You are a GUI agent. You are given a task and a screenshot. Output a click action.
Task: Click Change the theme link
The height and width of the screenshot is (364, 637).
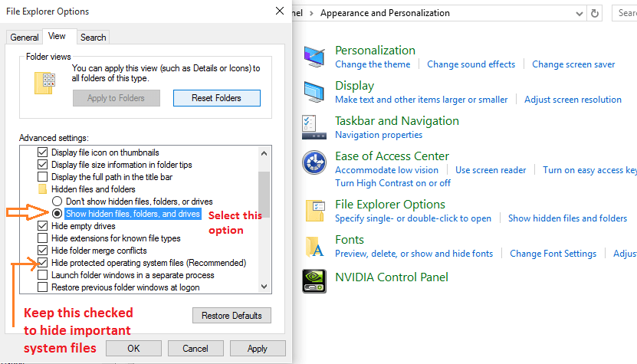[373, 64]
